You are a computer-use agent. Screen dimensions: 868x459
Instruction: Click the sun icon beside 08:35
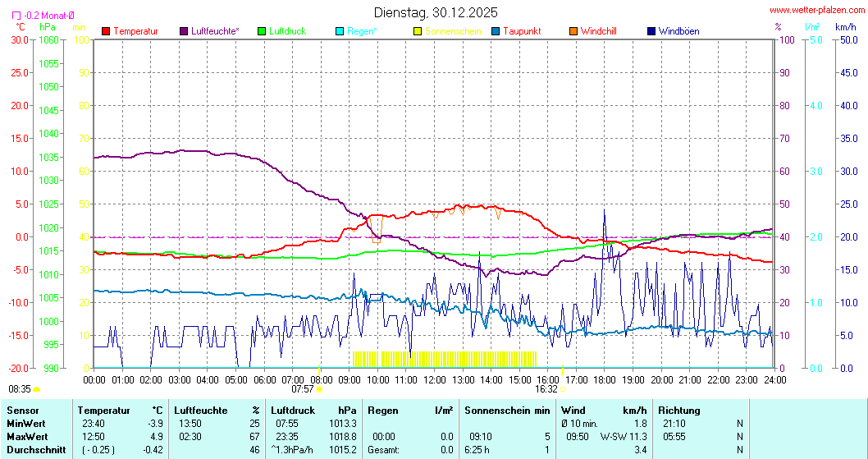37,389
